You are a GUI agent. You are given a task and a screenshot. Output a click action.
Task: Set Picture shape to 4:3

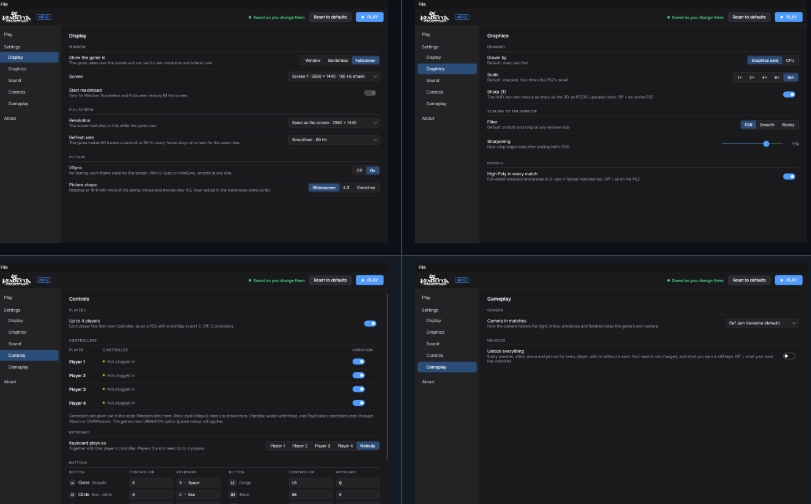(x=346, y=187)
